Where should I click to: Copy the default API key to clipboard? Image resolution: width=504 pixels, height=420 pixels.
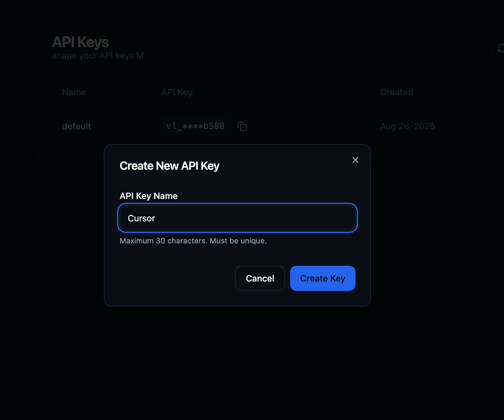click(242, 126)
